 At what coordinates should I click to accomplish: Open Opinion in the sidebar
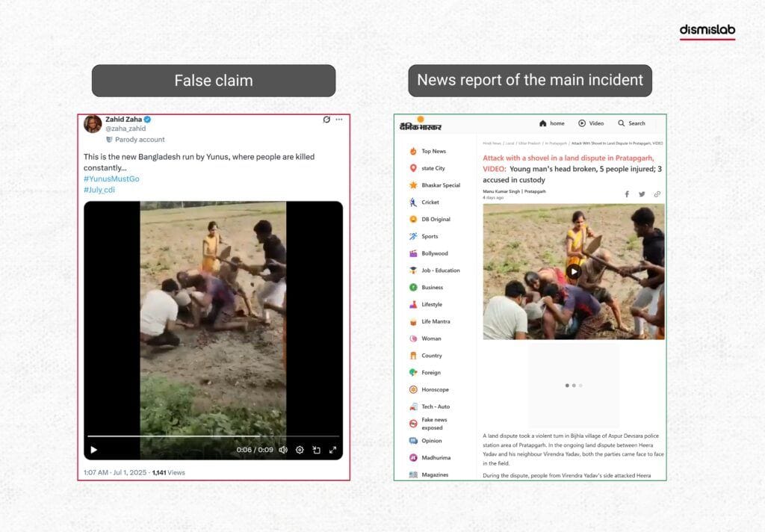(425, 441)
